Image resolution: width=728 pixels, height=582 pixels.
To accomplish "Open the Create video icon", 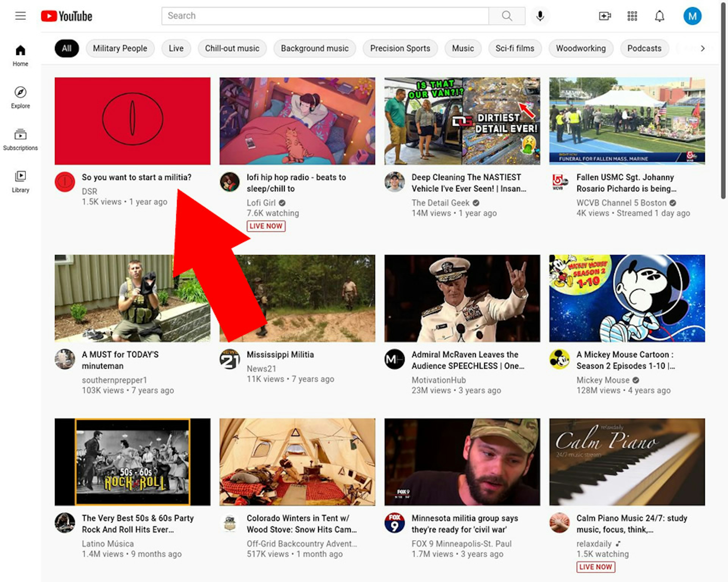I will pyautogui.click(x=605, y=16).
